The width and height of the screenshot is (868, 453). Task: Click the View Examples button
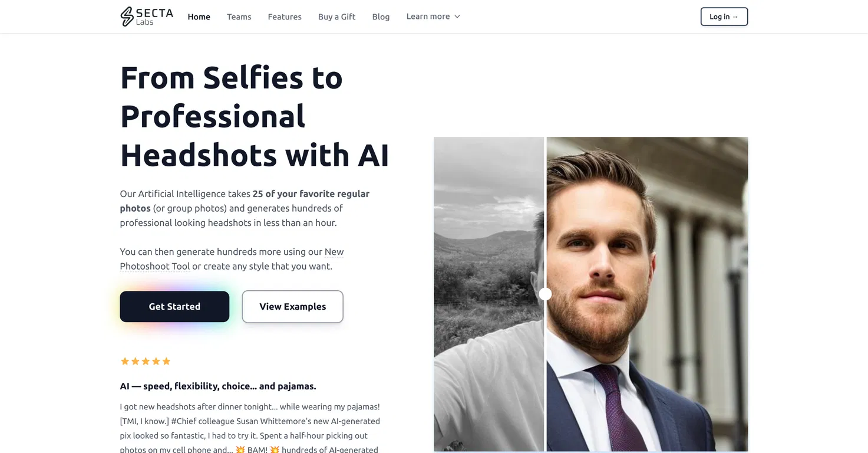click(x=293, y=307)
